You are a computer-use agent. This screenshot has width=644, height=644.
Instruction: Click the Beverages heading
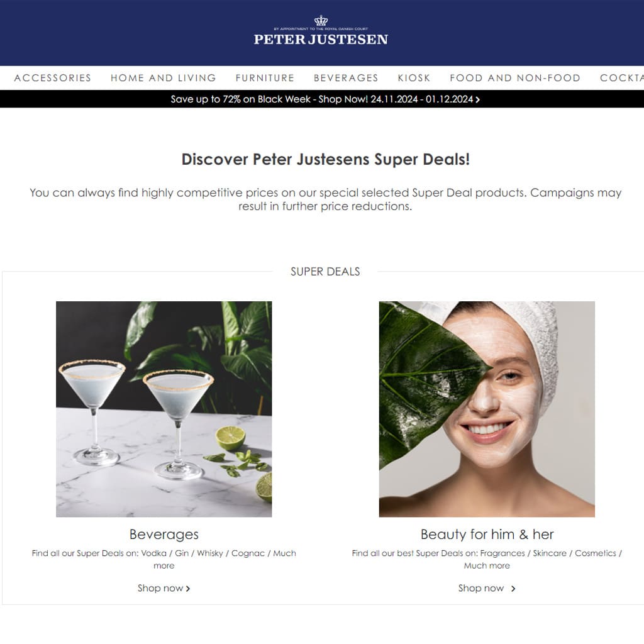click(x=164, y=535)
